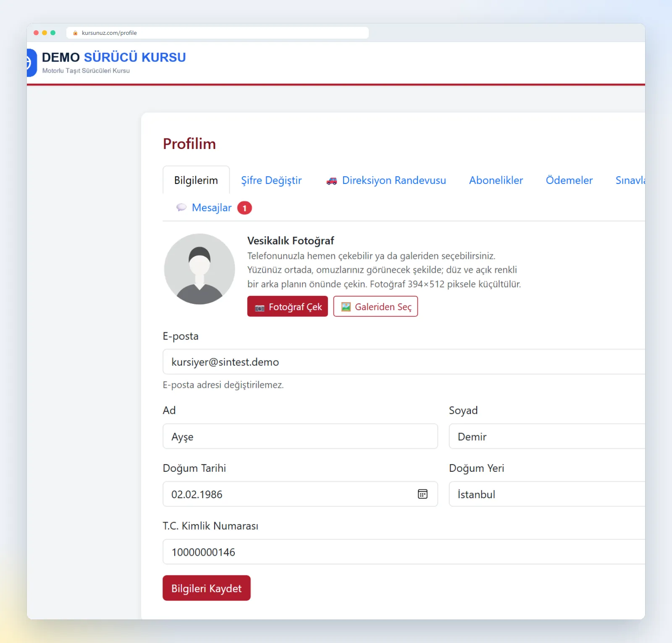Viewport: 672px width, 643px height.
Task: Click the Doğum Tarihi date field
Action: click(x=300, y=494)
